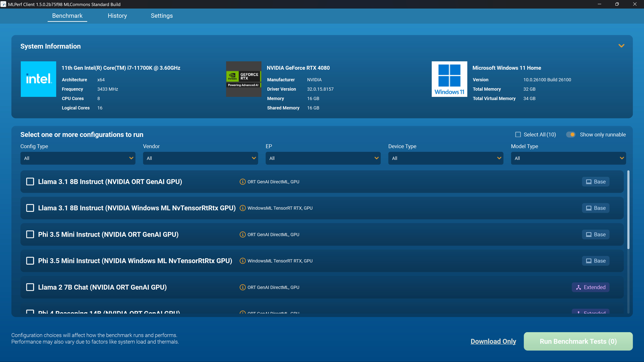Open the Device Type dropdown
The image size is (644, 362).
446,158
